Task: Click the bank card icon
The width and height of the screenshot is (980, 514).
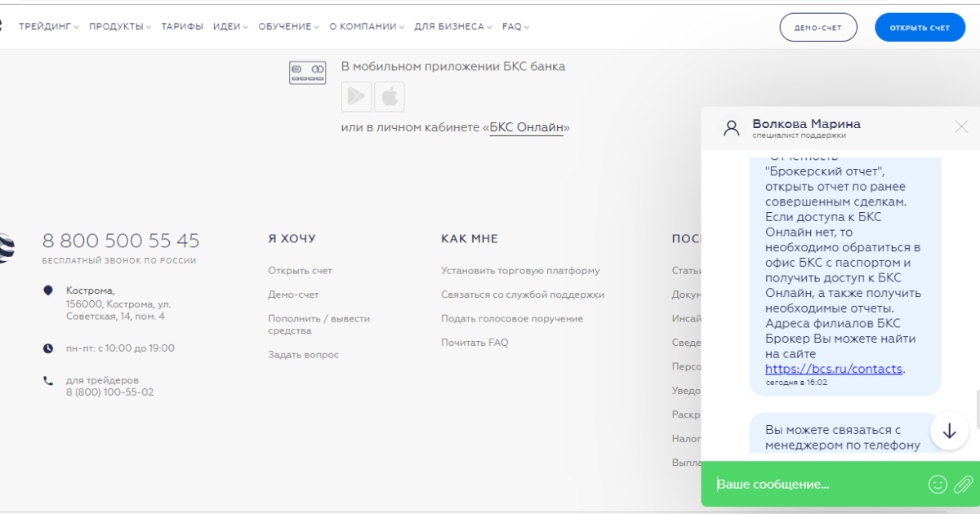Action: (x=308, y=73)
